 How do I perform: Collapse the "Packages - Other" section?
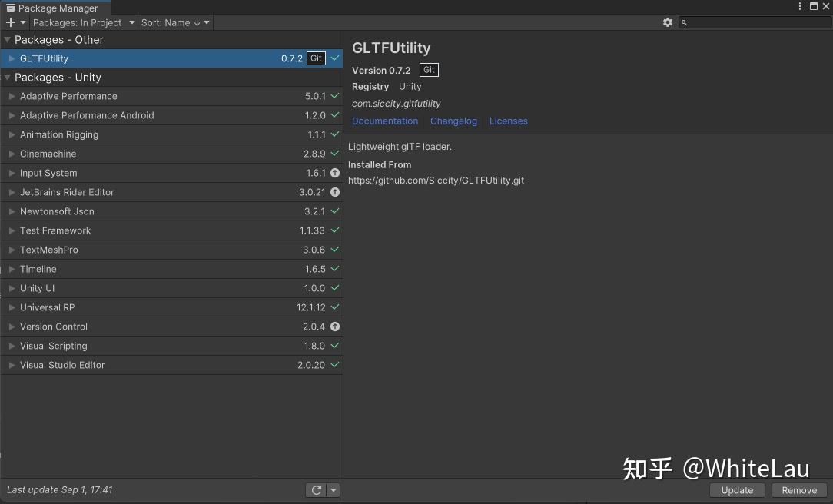(x=8, y=39)
